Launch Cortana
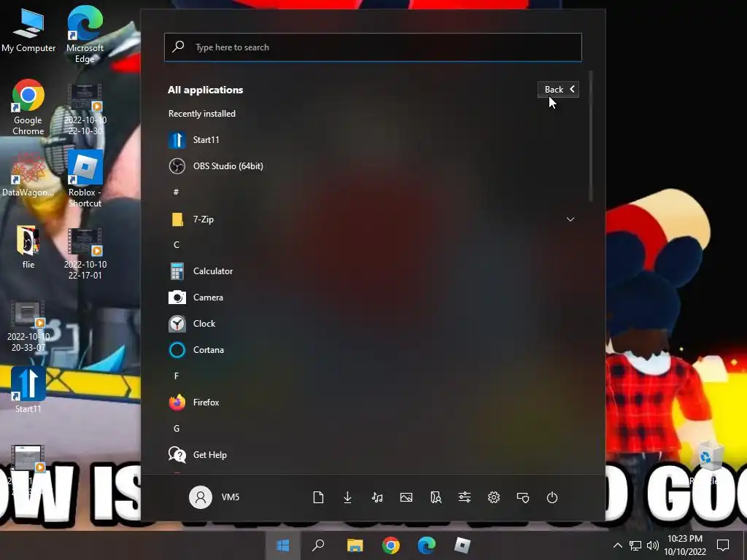 tap(371, 349)
